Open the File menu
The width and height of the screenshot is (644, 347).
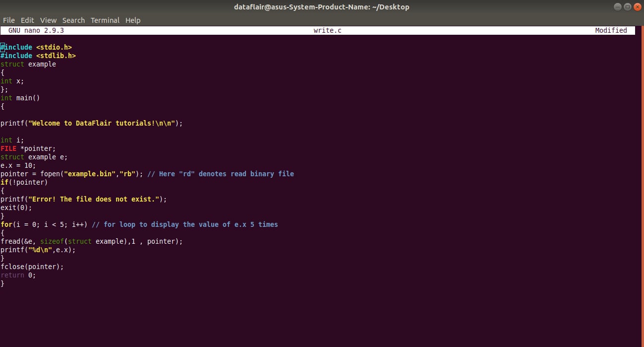click(8, 20)
